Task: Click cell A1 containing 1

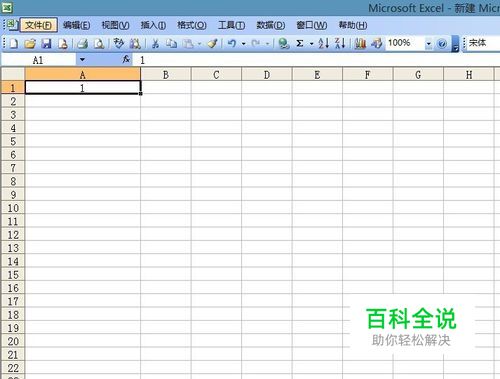Action: click(83, 88)
